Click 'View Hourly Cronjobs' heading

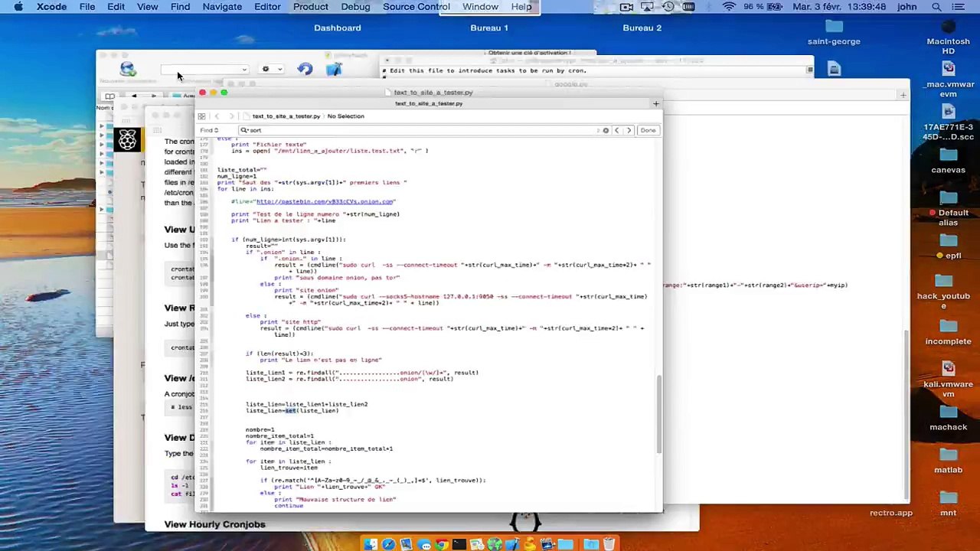tap(214, 524)
